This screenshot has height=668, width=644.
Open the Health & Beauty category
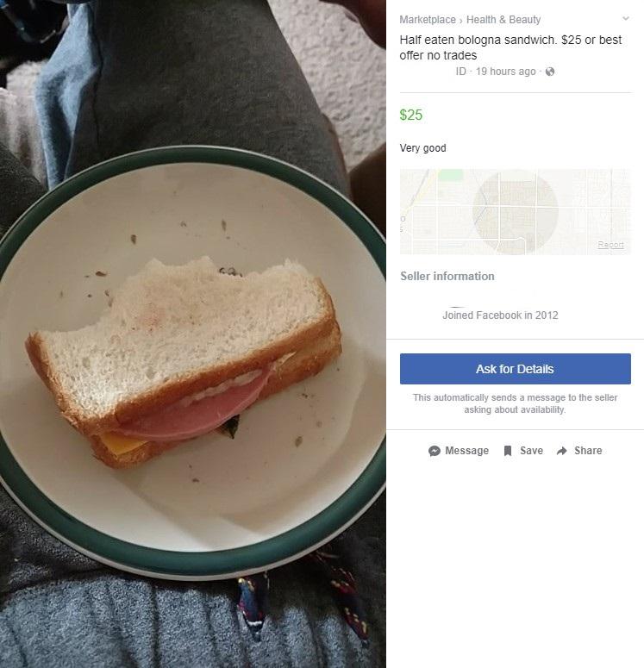[x=503, y=20]
